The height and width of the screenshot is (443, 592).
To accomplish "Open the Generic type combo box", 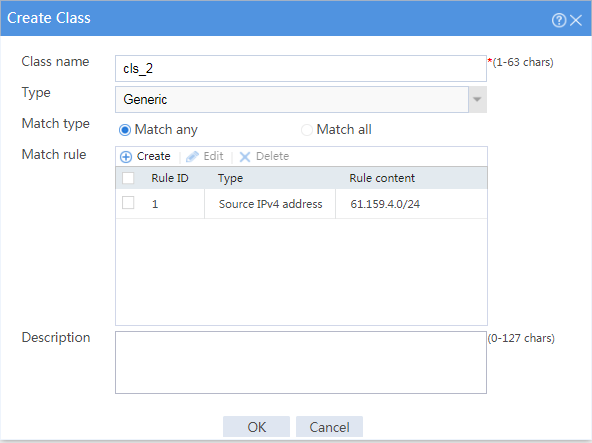I will click(292, 99).
